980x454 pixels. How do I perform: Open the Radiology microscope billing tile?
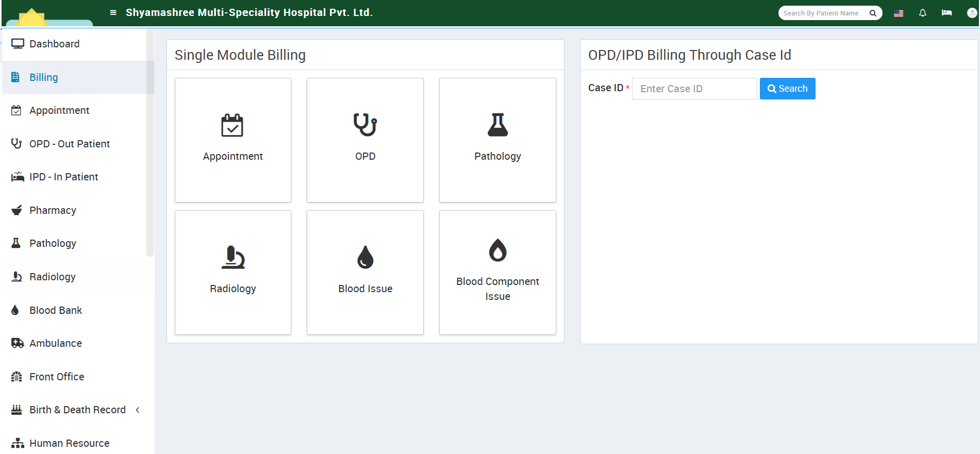coord(233,272)
